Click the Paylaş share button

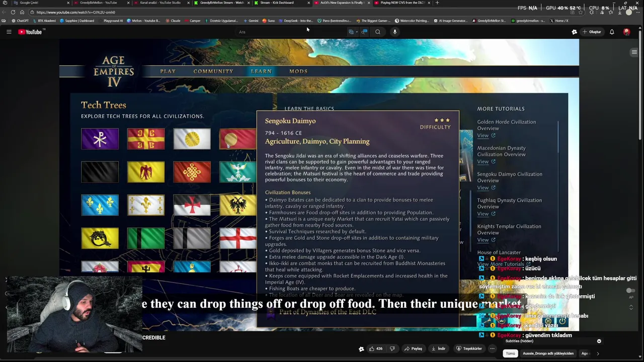tap(414, 348)
